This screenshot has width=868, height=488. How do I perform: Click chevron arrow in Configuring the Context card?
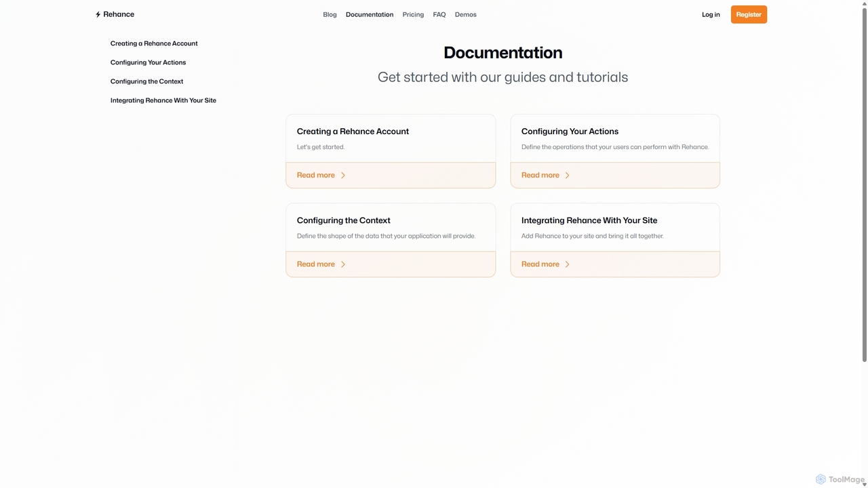pyautogui.click(x=343, y=264)
